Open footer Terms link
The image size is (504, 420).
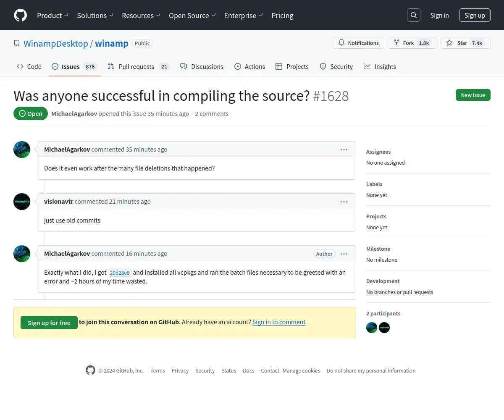pos(157,370)
